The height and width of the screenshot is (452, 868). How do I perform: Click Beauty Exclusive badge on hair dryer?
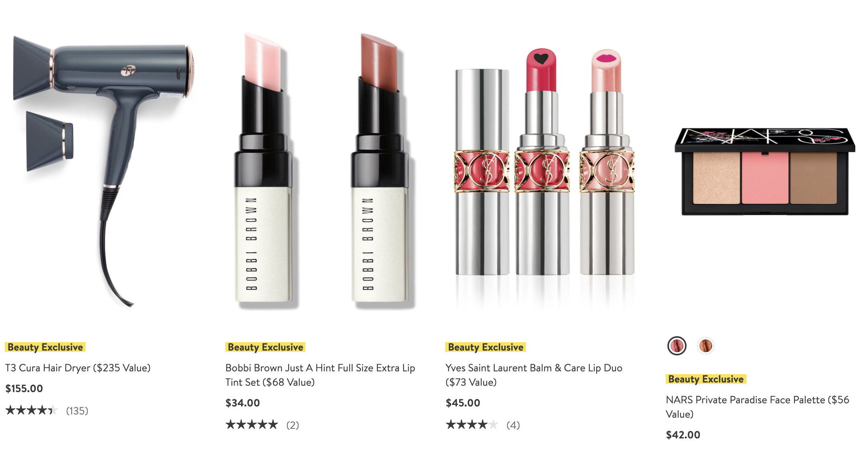[45, 347]
